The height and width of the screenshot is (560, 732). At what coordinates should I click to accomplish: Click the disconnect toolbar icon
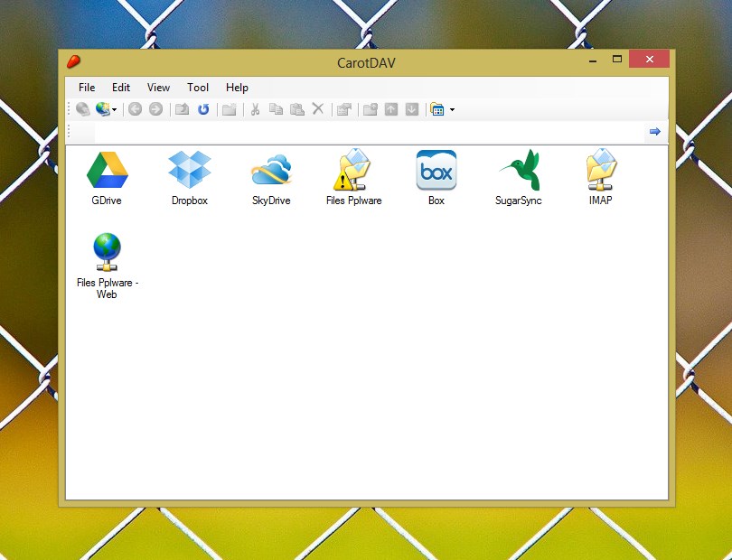click(82, 109)
